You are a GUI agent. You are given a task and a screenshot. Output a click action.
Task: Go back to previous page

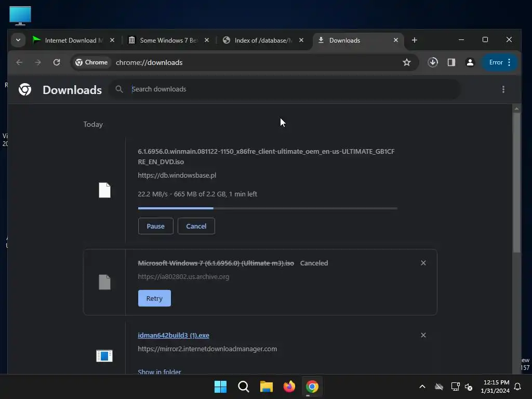[19, 62]
